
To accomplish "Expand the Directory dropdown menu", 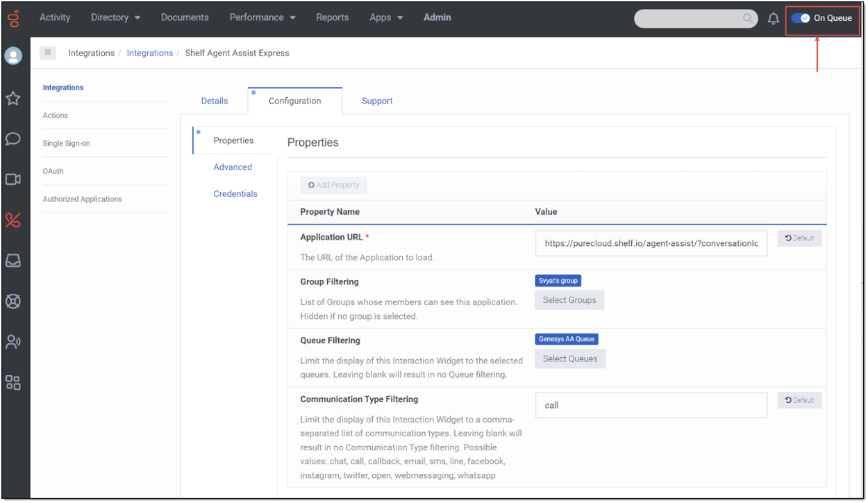I will [115, 17].
